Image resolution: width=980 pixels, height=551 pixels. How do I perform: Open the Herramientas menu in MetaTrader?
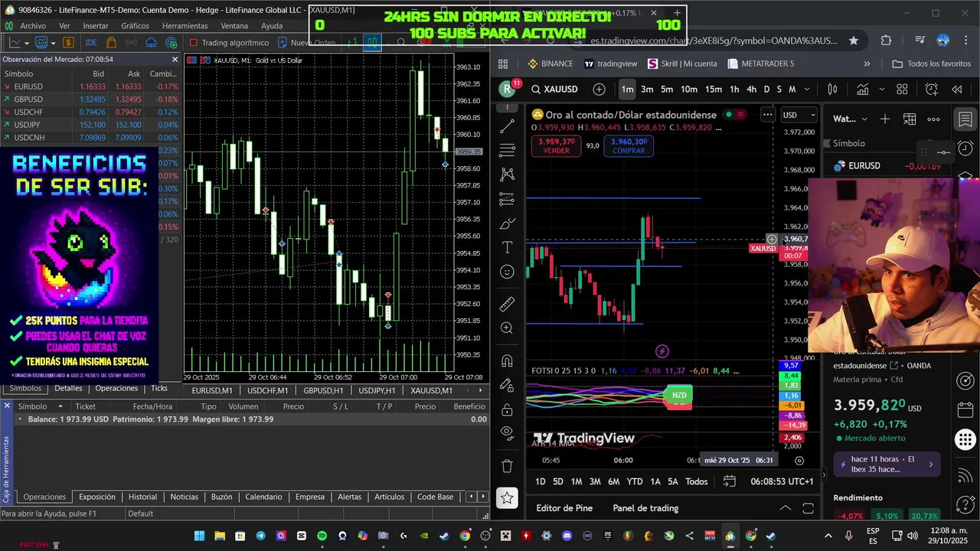click(x=185, y=26)
